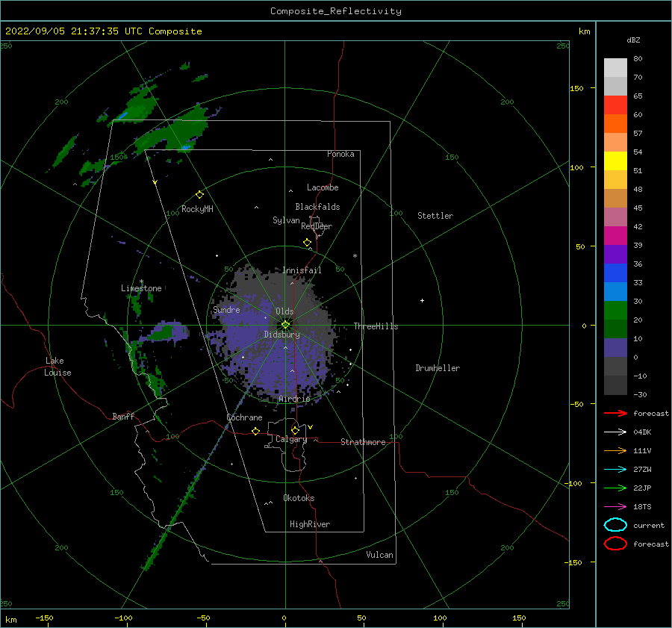The image size is (672, 628).
Task: Click the magenta 18TS arrow symbol
Action: [615, 507]
